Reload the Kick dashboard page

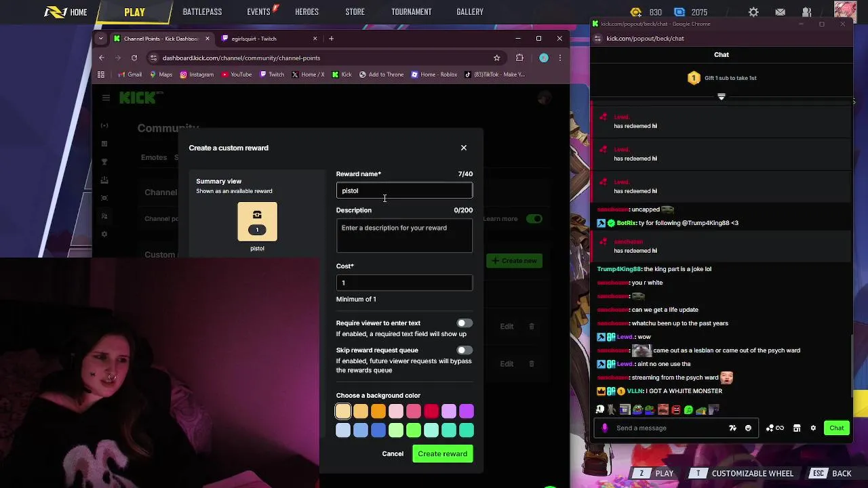134,58
